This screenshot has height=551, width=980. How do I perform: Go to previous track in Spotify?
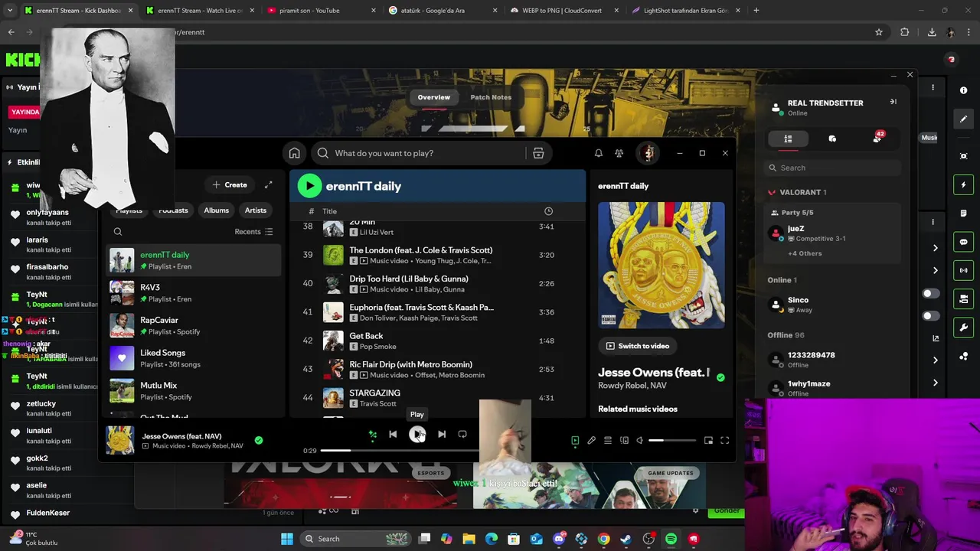(x=393, y=434)
